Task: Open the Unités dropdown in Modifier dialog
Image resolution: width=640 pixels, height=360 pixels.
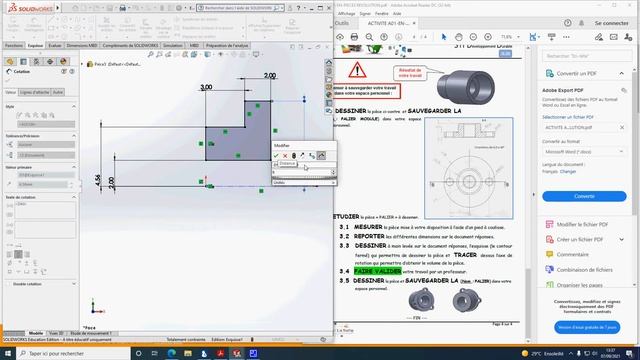Action: [304, 182]
